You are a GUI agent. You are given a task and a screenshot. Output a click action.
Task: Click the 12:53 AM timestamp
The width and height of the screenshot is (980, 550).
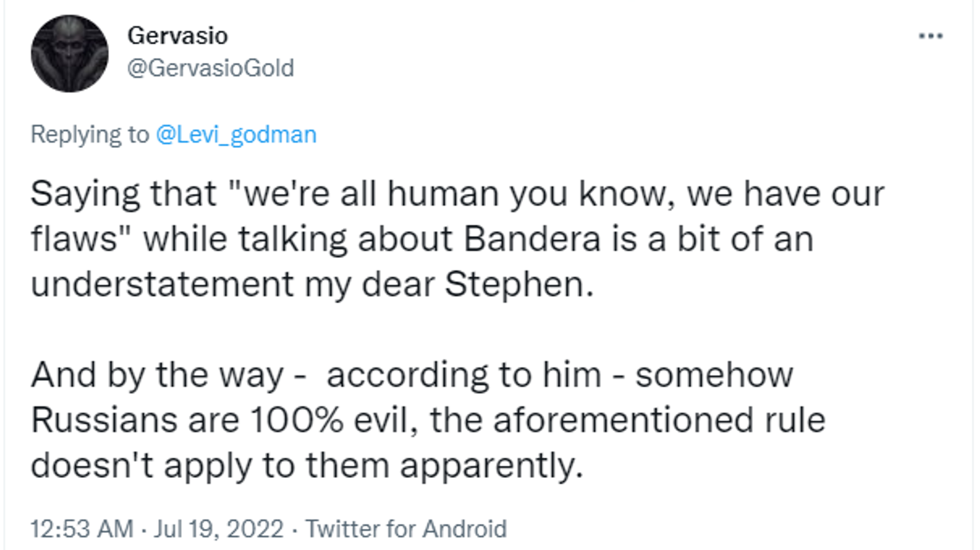click(x=82, y=529)
